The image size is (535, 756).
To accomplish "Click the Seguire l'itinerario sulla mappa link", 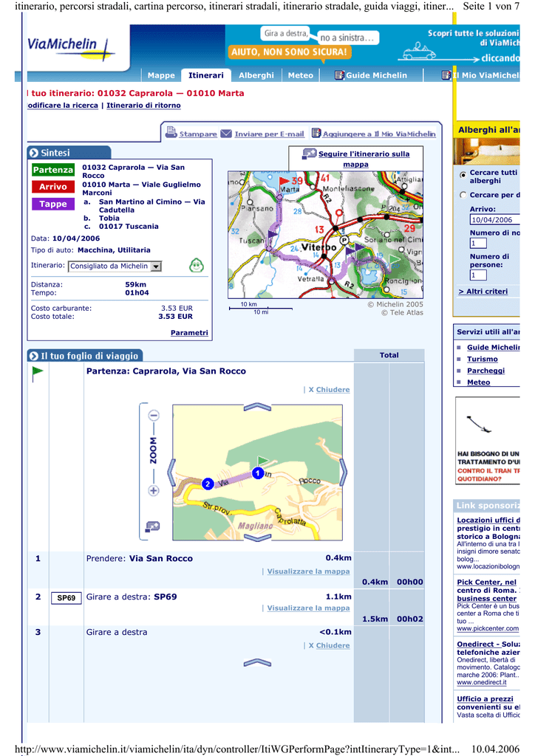I will pos(364,159).
